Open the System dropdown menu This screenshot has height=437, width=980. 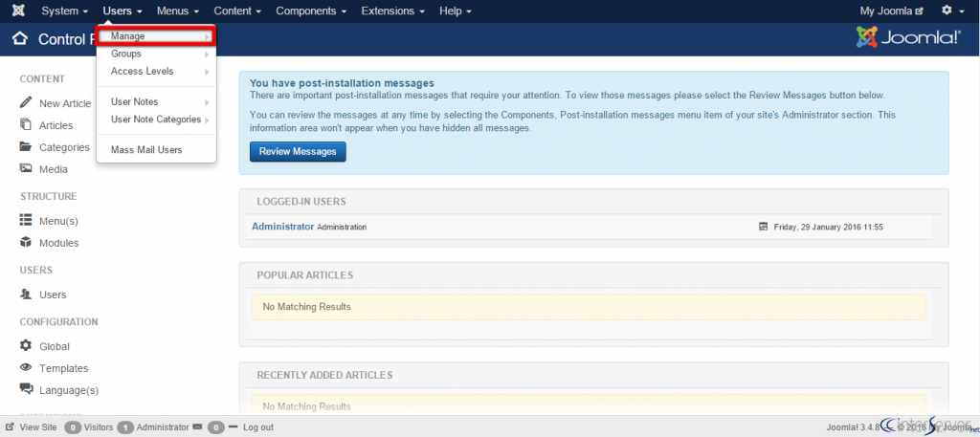[64, 11]
